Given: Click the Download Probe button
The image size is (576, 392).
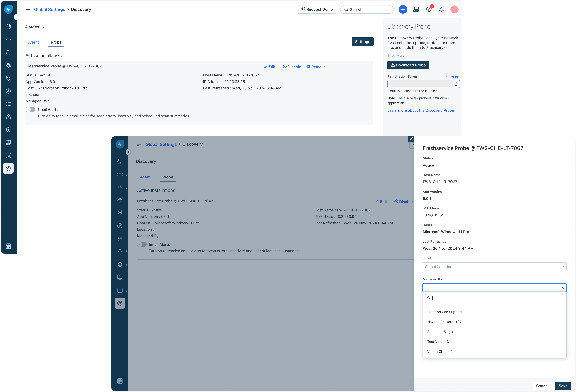Looking at the screenshot, I should click(408, 65).
